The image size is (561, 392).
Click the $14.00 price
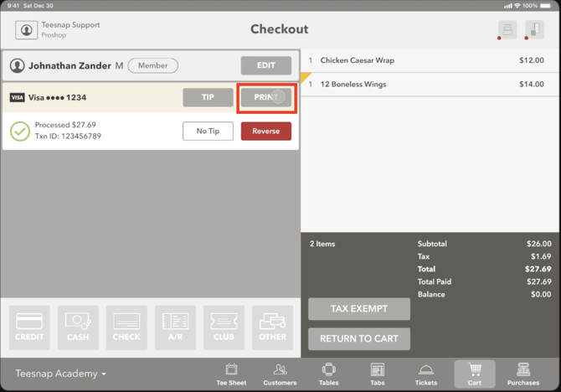(x=532, y=85)
